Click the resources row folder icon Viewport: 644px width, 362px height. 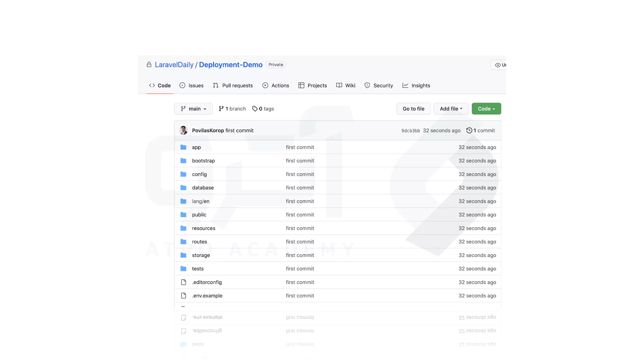click(183, 228)
